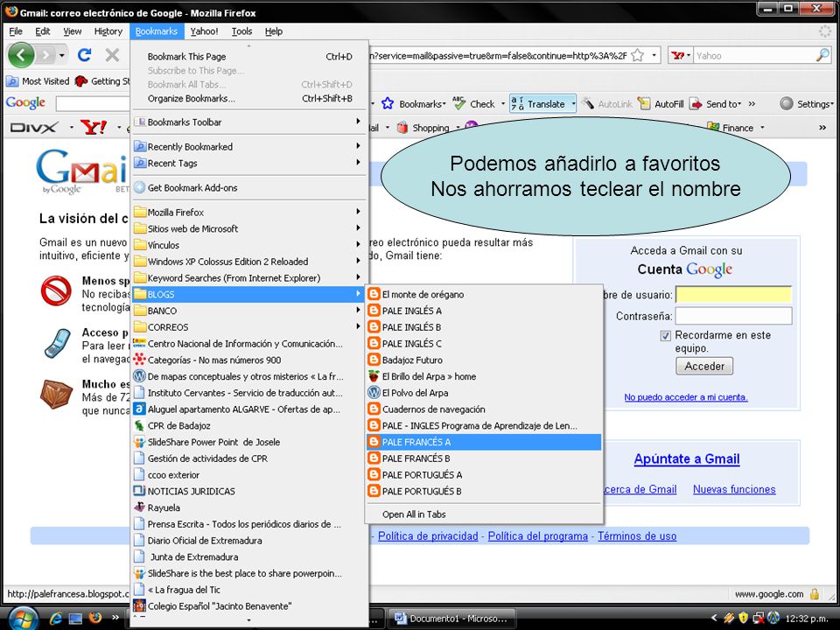The image size is (840, 630).
Task: Choose Organize Bookmarks…
Action: click(250, 99)
